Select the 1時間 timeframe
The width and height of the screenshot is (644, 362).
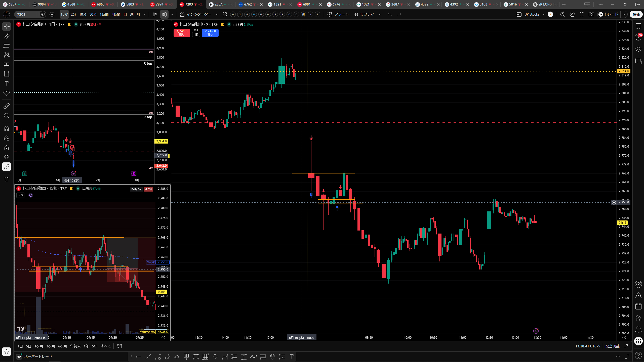(x=104, y=14)
